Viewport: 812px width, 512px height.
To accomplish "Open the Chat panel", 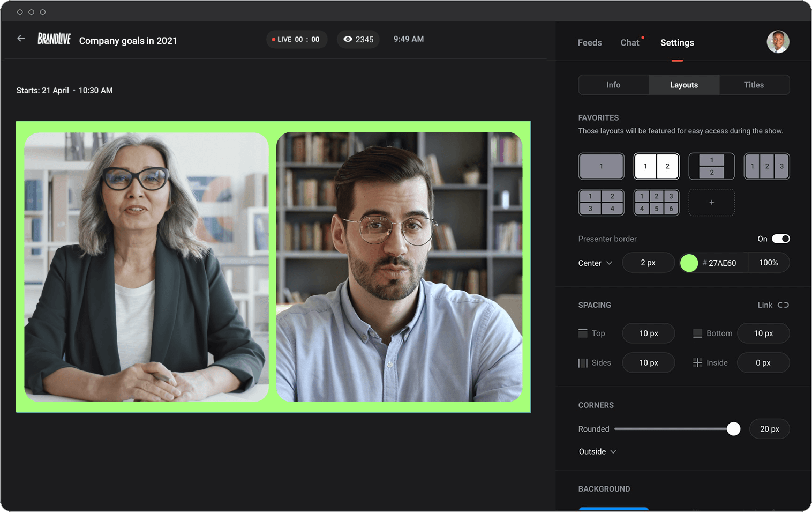I will (x=629, y=42).
